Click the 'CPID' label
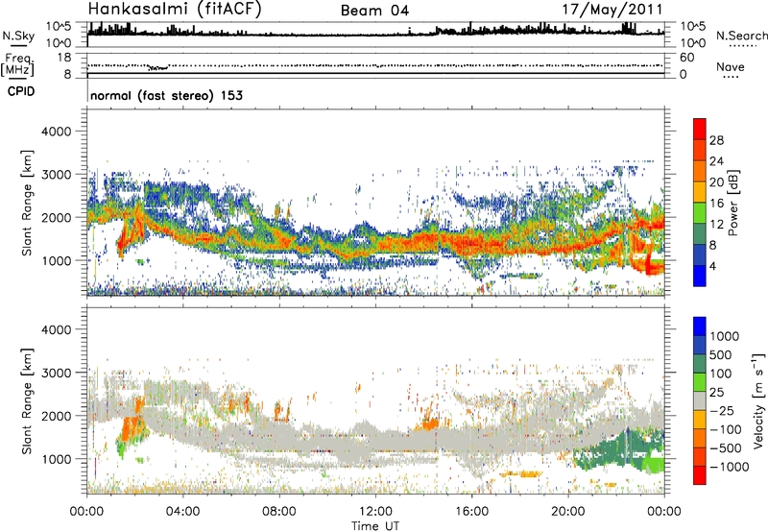The width and height of the screenshot is (768, 532). click(x=21, y=91)
